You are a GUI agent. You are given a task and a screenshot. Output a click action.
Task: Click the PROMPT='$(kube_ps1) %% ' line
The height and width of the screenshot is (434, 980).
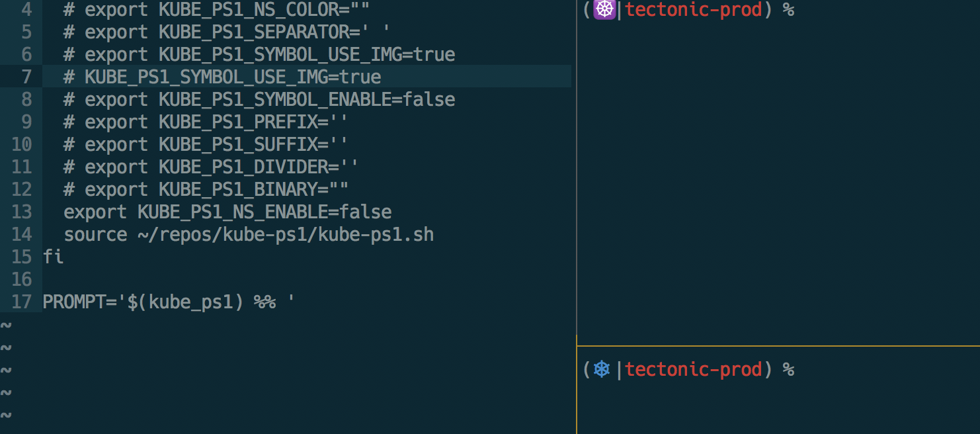click(169, 302)
